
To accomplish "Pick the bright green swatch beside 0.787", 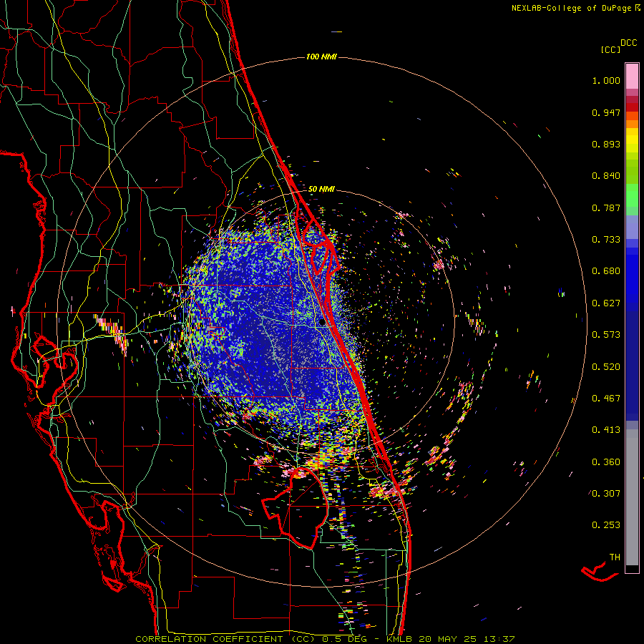I will 632,200.
